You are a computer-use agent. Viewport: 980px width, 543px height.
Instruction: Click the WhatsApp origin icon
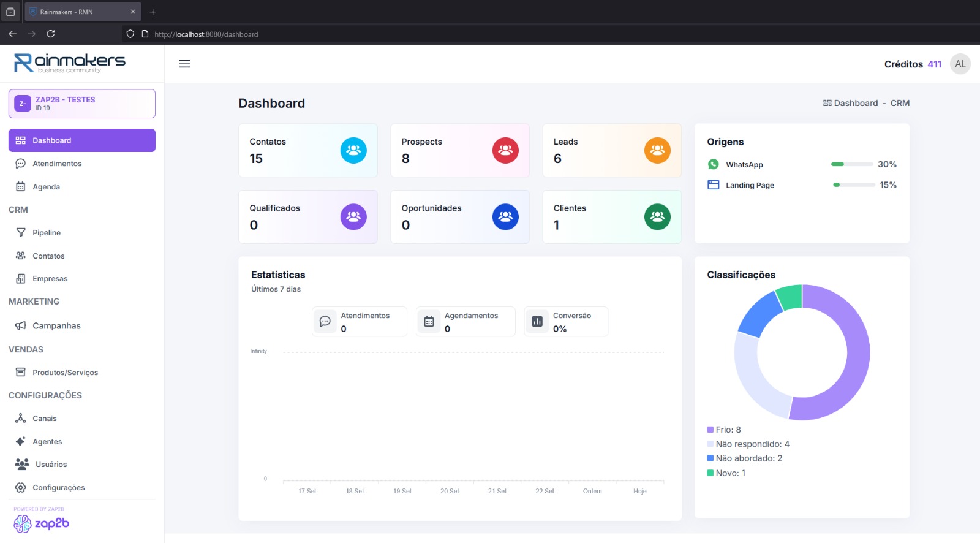click(x=714, y=164)
